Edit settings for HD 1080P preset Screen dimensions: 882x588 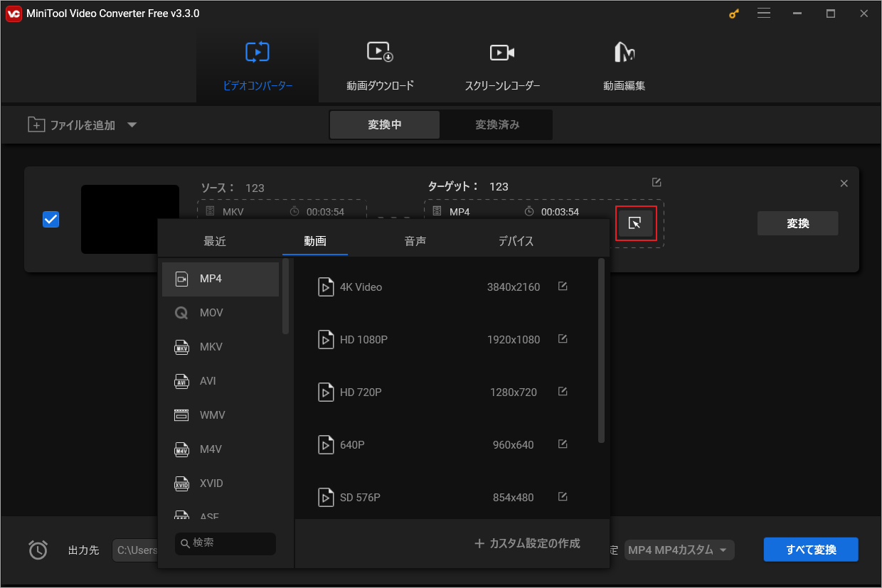(x=563, y=339)
